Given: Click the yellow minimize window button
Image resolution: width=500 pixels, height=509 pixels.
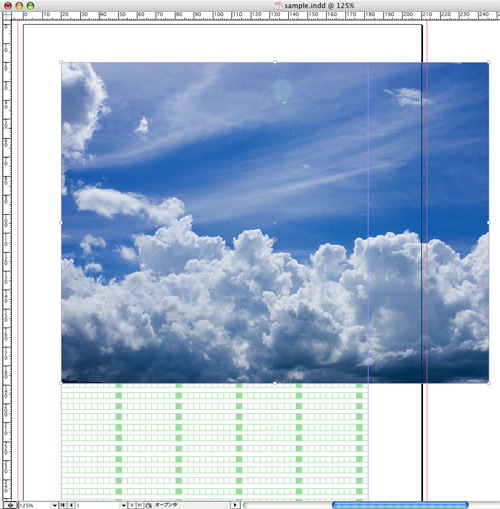Looking at the screenshot, I should [19, 6].
